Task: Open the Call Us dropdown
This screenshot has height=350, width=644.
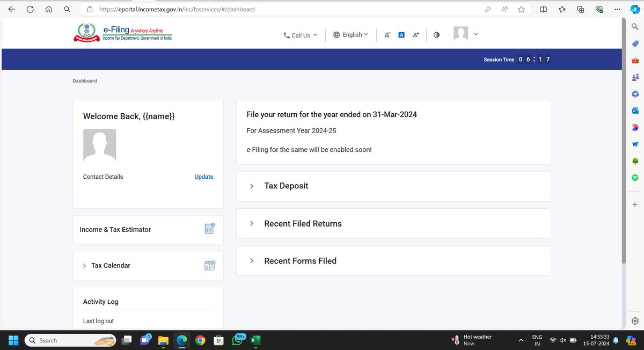Action: (301, 35)
